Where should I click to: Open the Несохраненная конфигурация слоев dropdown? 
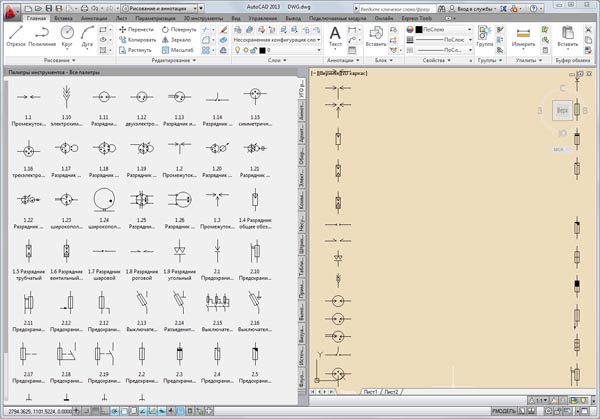click(276, 39)
